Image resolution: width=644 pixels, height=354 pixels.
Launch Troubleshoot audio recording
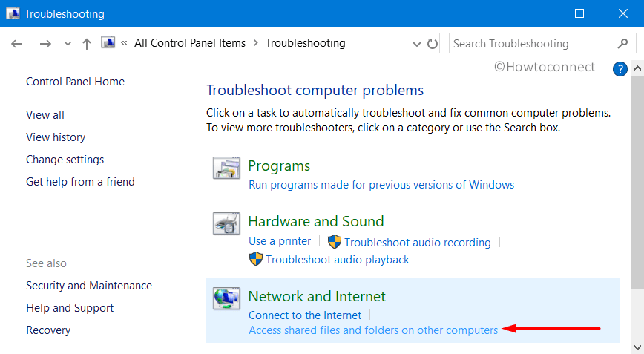click(x=418, y=242)
